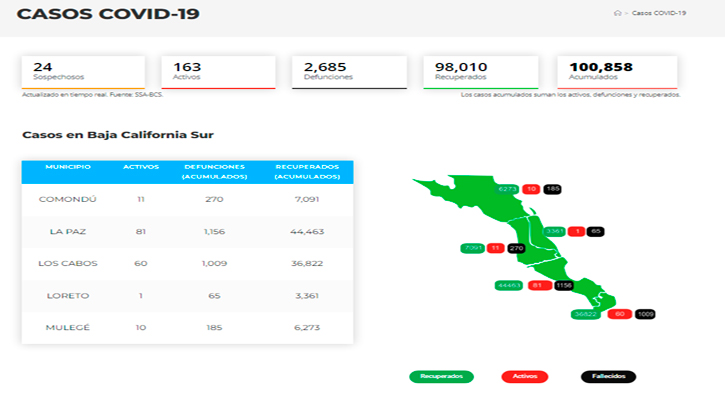This screenshot has width=725, height=400.
Task: Select the 100,858 Acumulados card
Action: [616, 71]
